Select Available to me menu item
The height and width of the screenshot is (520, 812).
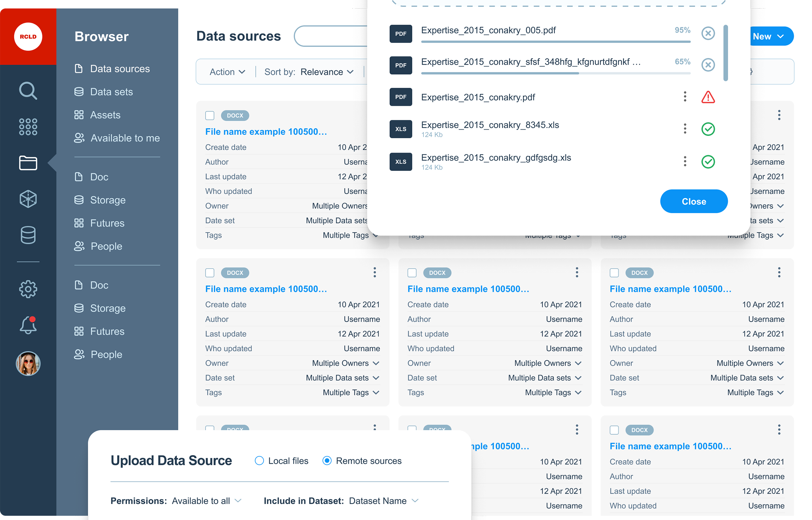pos(125,138)
